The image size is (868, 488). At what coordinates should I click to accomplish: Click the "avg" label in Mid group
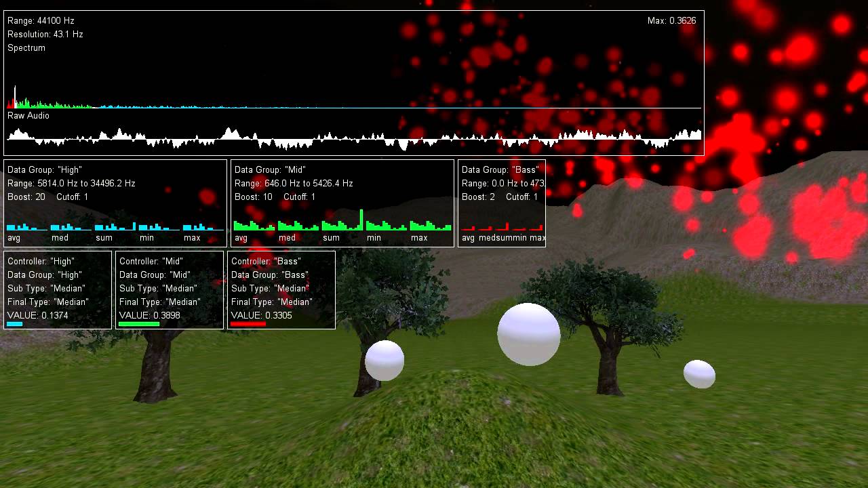click(x=241, y=238)
